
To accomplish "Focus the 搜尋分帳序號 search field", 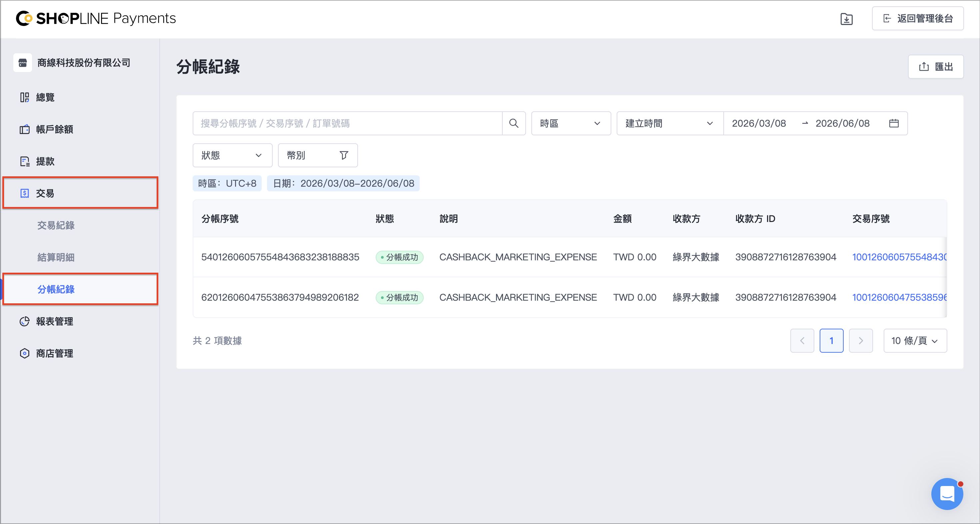I will point(347,123).
